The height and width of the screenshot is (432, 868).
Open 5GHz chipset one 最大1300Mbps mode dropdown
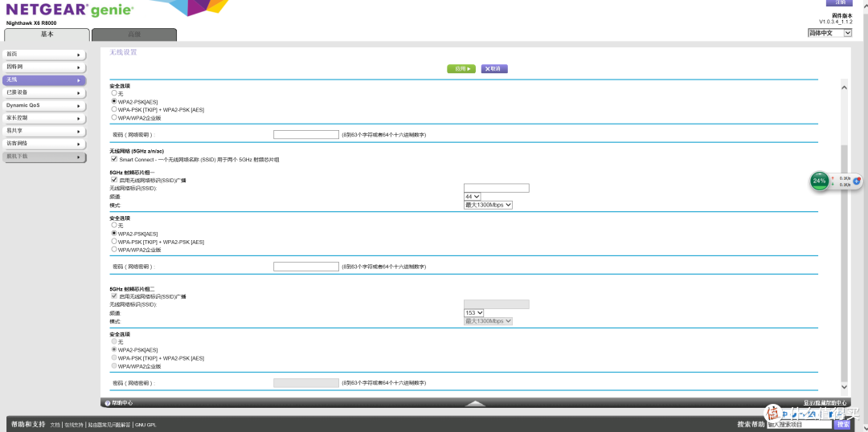point(489,205)
